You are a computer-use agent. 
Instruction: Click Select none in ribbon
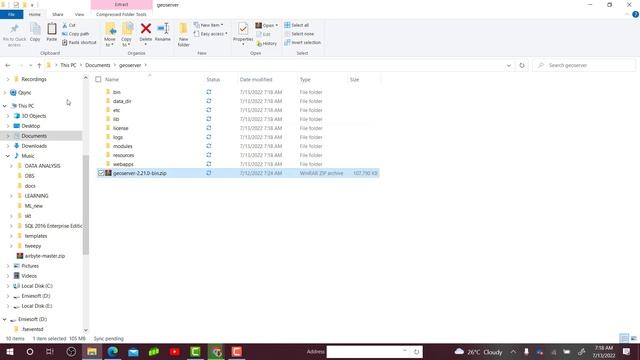[299, 34]
